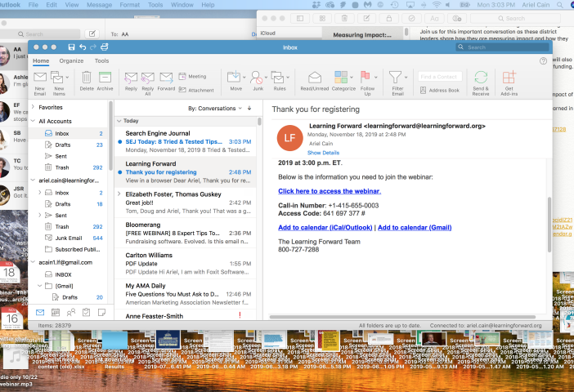The height and width of the screenshot is (392, 574).
Task: Switch to Calendar view in bottom navigation
Action: pyautogui.click(x=56, y=312)
